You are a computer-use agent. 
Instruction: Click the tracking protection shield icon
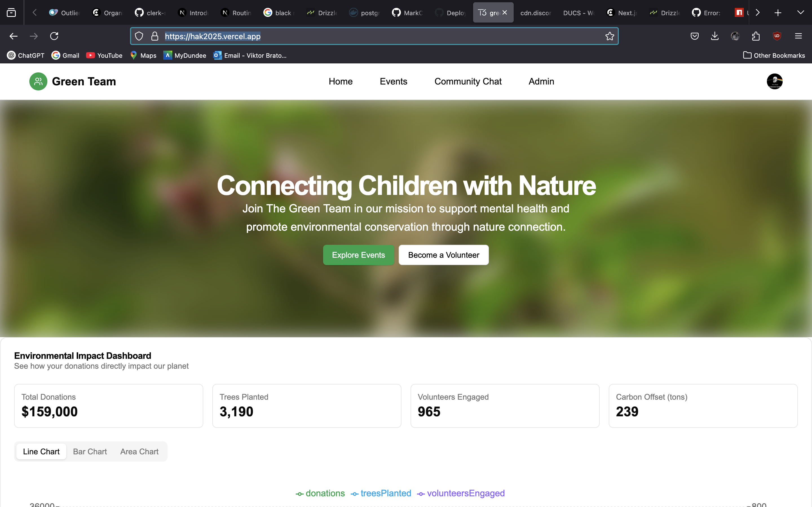tap(139, 36)
